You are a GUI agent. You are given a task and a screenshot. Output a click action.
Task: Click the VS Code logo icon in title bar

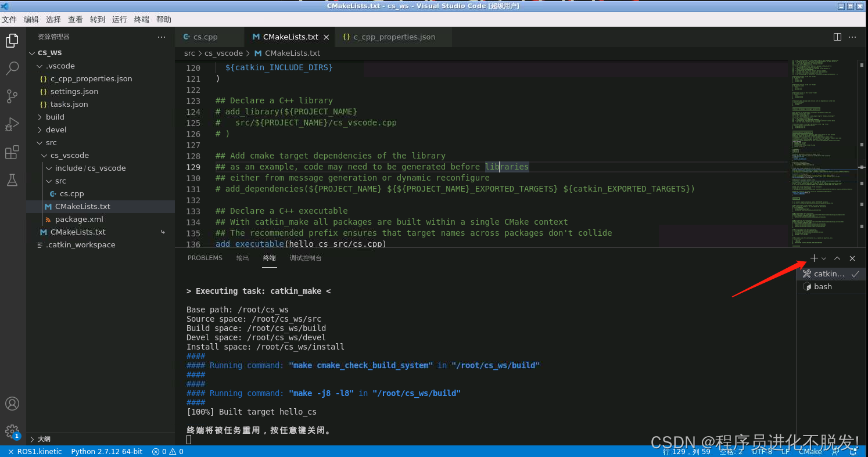[5, 6]
